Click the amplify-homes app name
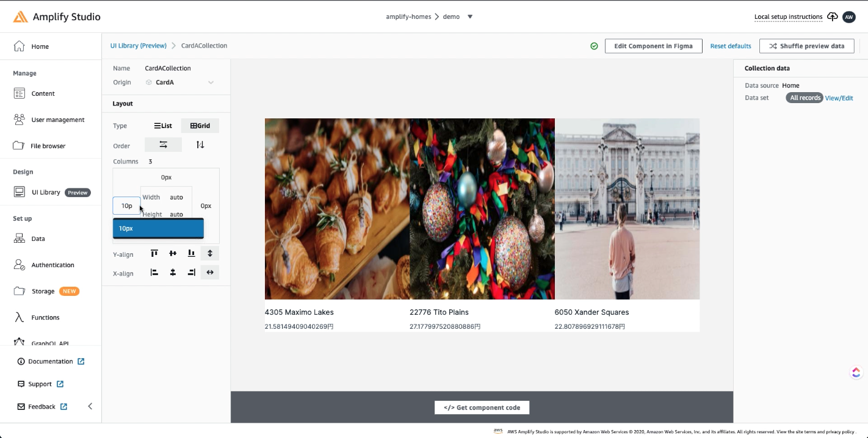Viewport: 868px width, 438px height. click(408, 16)
